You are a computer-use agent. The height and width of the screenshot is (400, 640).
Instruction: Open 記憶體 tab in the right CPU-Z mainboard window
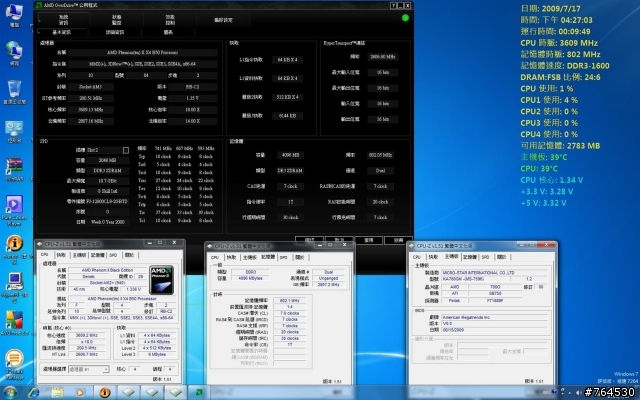[470, 257]
